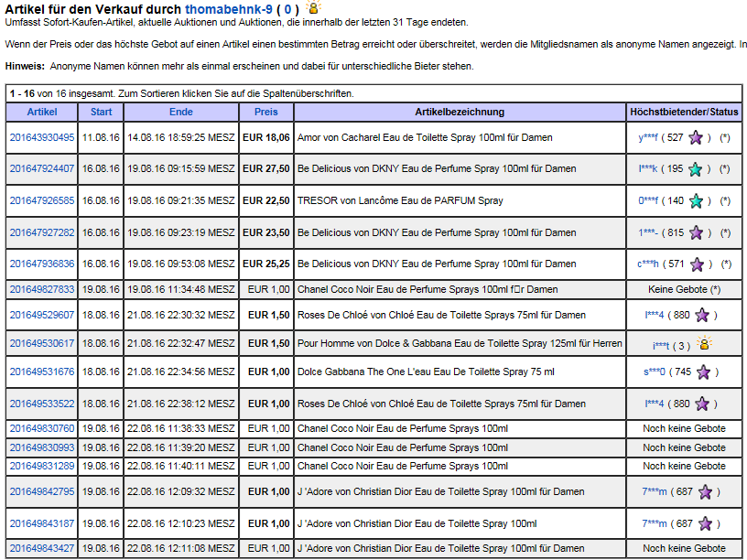Click purple star in Roses De Chloé EUR 1,50 row

pyautogui.click(x=702, y=315)
